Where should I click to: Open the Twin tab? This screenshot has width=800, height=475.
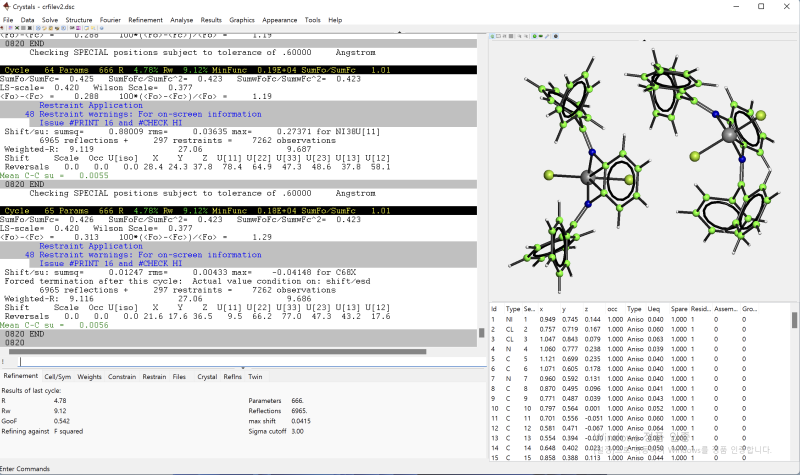pos(256,376)
